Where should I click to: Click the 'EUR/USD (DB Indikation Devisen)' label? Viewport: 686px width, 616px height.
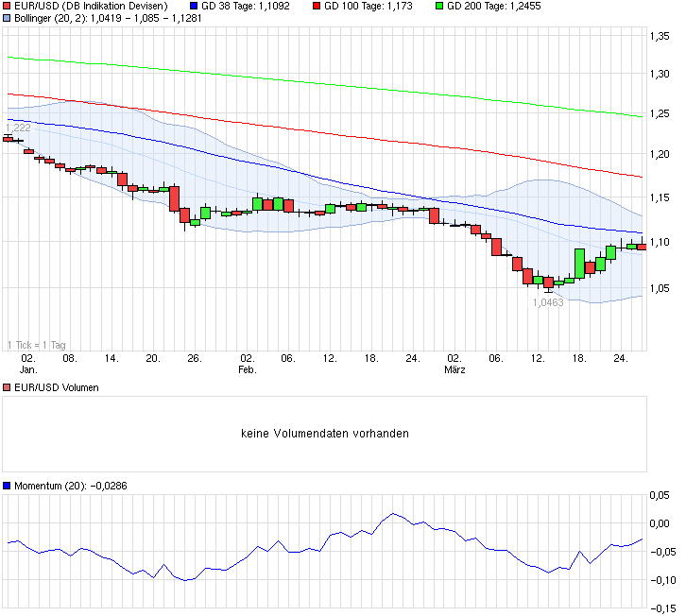pyautogui.click(x=91, y=6)
